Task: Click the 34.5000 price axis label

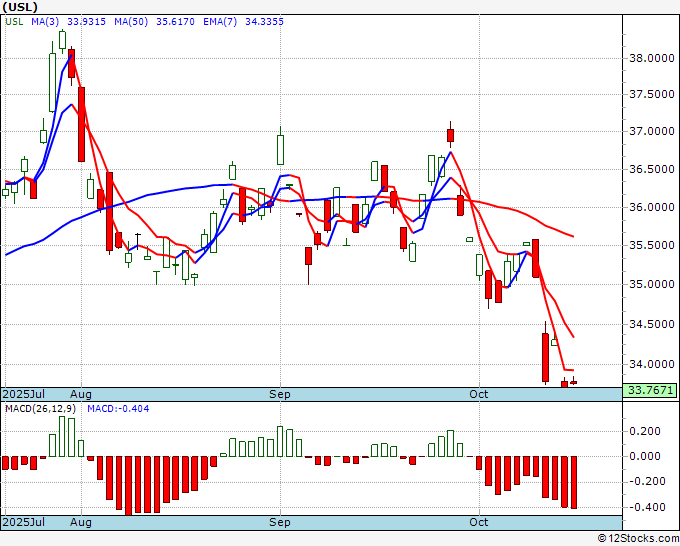Action: (x=652, y=324)
